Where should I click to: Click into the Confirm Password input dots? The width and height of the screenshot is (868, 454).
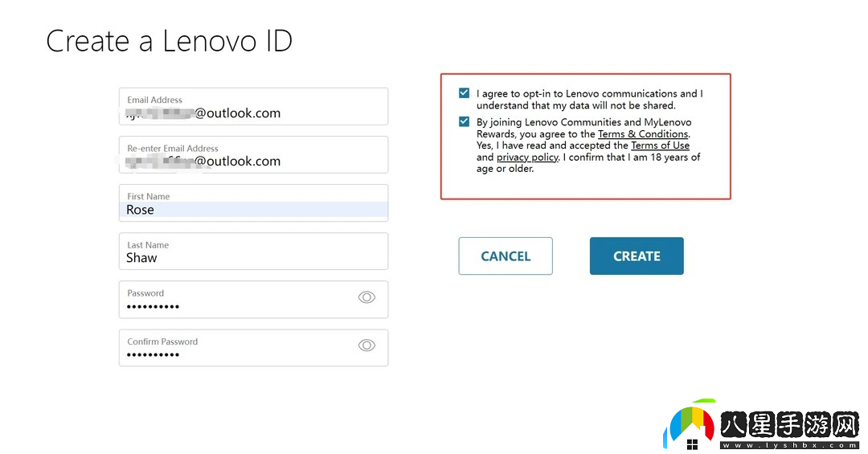153,355
